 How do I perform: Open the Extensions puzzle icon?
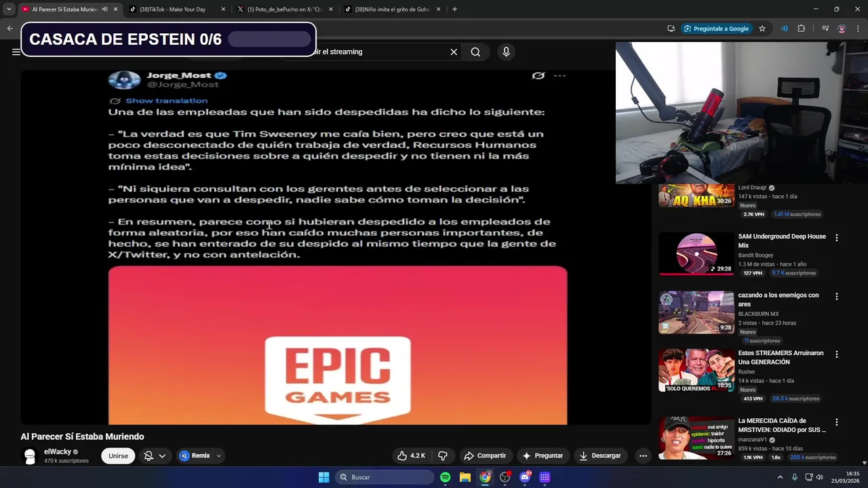pyautogui.click(x=801, y=28)
